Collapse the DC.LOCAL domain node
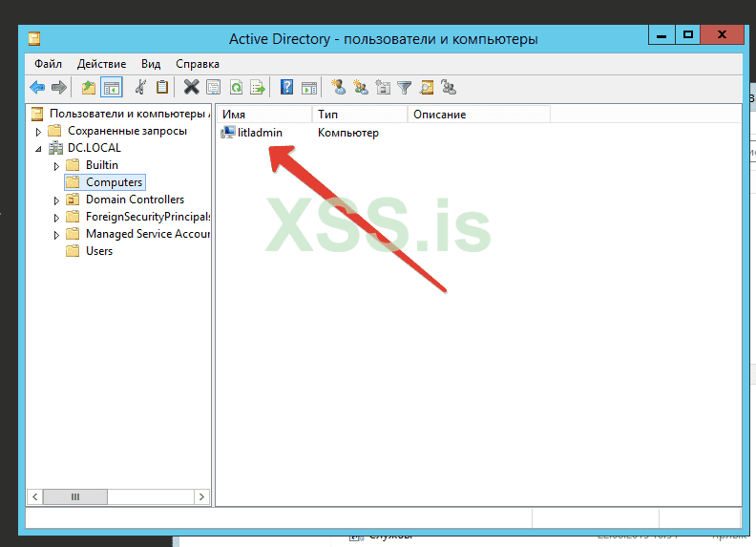Image resolution: width=756 pixels, height=547 pixels. 38,149
